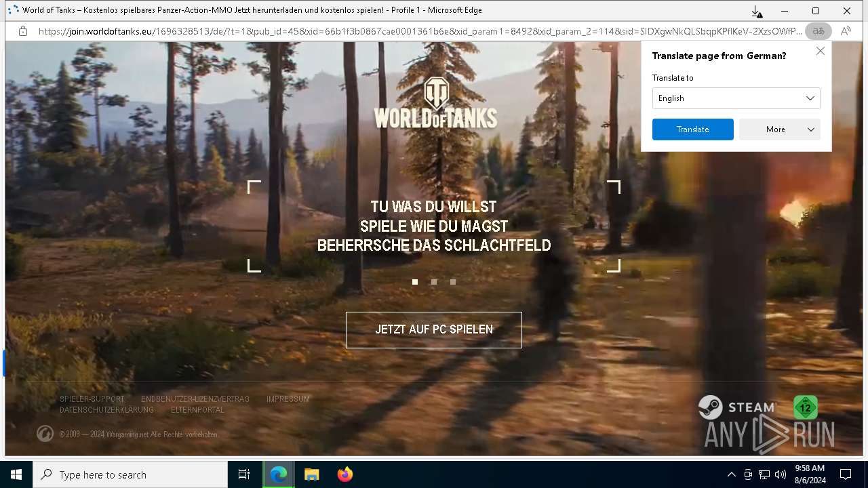Close the Translate page popup
The width and height of the screenshot is (868, 488).
[x=820, y=51]
